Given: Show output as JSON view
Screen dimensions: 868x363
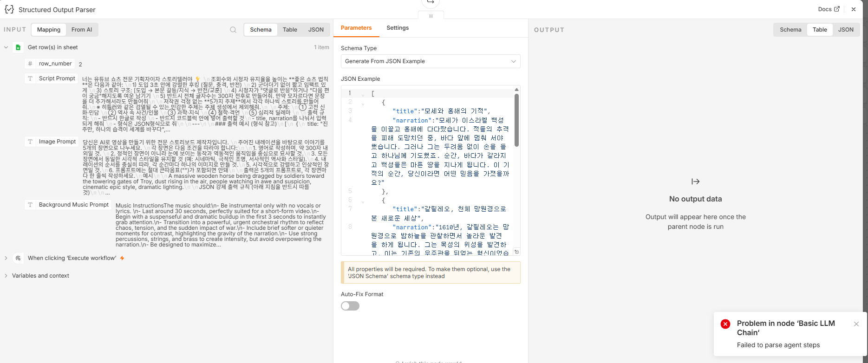Looking at the screenshot, I should point(846,30).
